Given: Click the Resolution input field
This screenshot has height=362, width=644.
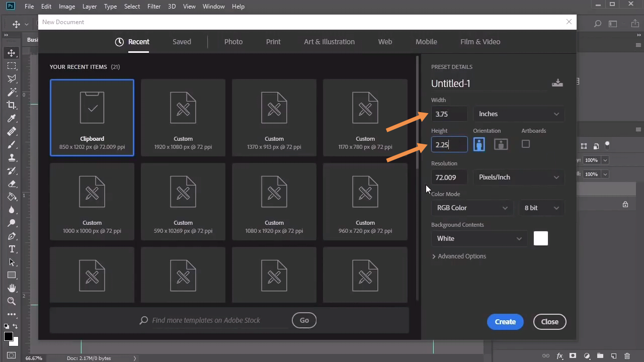Looking at the screenshot, I should point(449,177).
